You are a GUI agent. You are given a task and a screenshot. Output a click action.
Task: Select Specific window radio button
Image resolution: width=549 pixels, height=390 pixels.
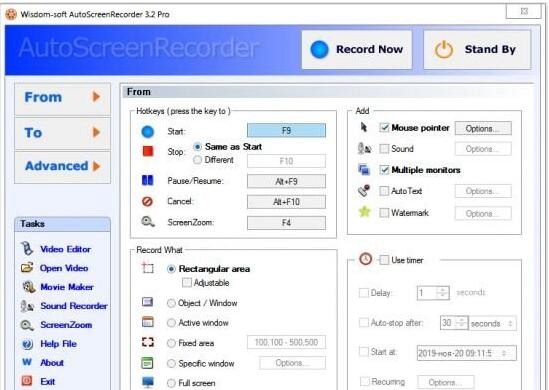(x=171, y=363)
